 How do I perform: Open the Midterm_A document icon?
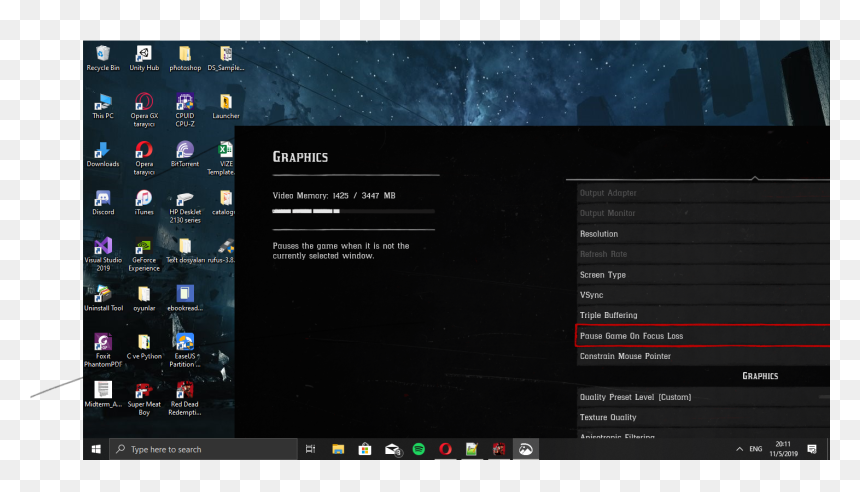tap(103, 394)
